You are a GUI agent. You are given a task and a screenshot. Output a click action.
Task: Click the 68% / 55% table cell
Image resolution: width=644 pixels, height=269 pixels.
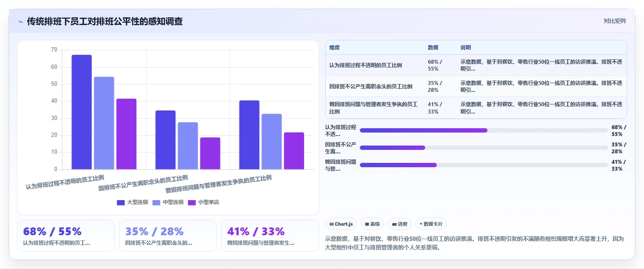pyautogui.click(x=435, y=65)
